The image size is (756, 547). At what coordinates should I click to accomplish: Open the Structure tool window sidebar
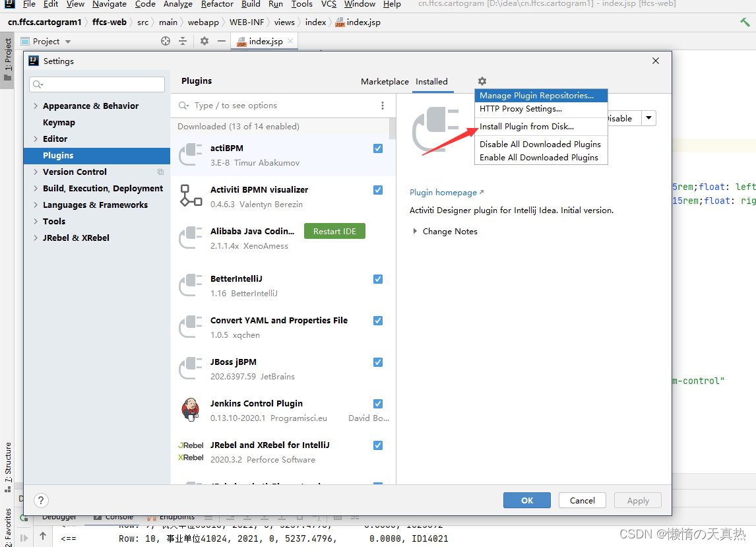(x=8, y=467)
